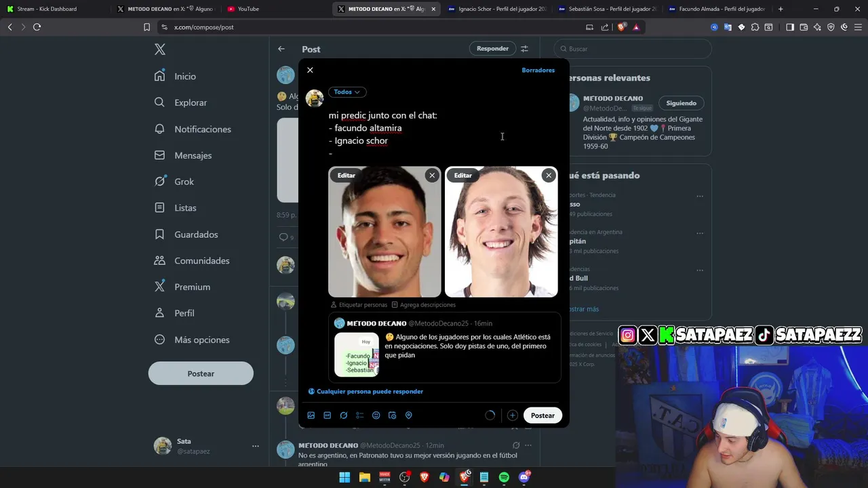Click the Grok enhance icon in composer
The height and width of the screenshot is (488, 868).
pyautogui.click(x=344, y=415)
